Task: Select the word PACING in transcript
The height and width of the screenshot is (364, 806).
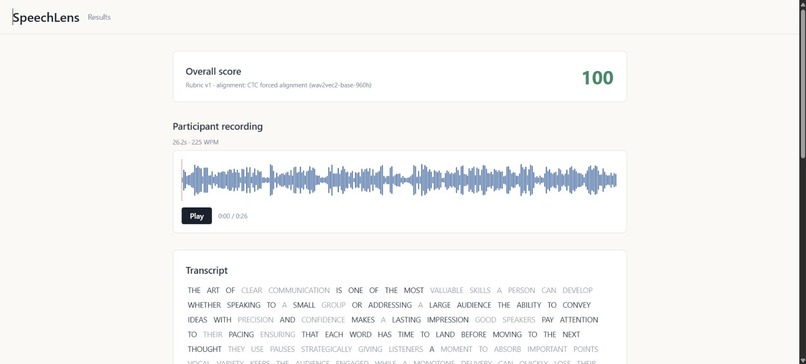Action: 241,335
